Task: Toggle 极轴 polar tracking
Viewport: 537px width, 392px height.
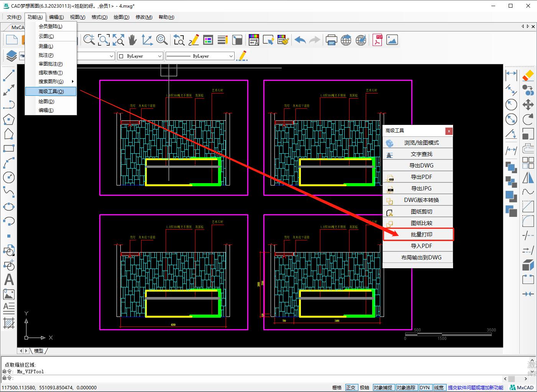Action: point(365,387)
